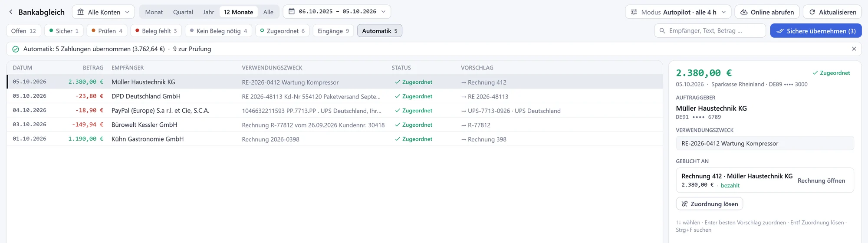Filter by Prüfen 4
Image resolution: width=868 pixels, height=243 pixels.
pos(107,31)
